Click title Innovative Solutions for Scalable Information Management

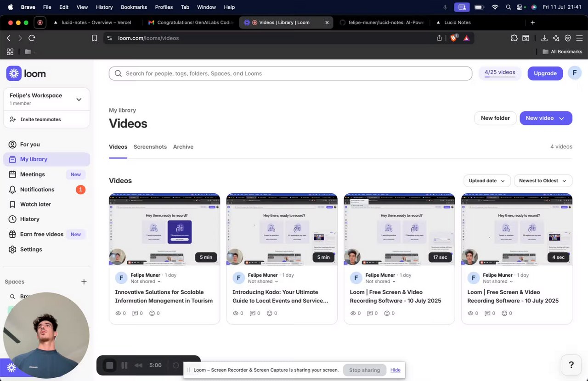(164, 297)
